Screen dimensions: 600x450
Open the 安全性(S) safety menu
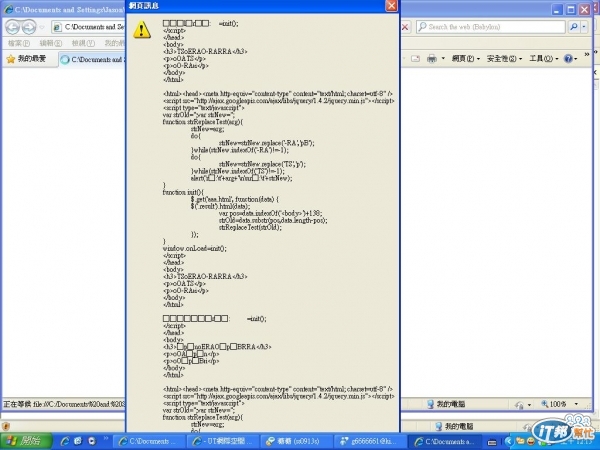[504, 59]
